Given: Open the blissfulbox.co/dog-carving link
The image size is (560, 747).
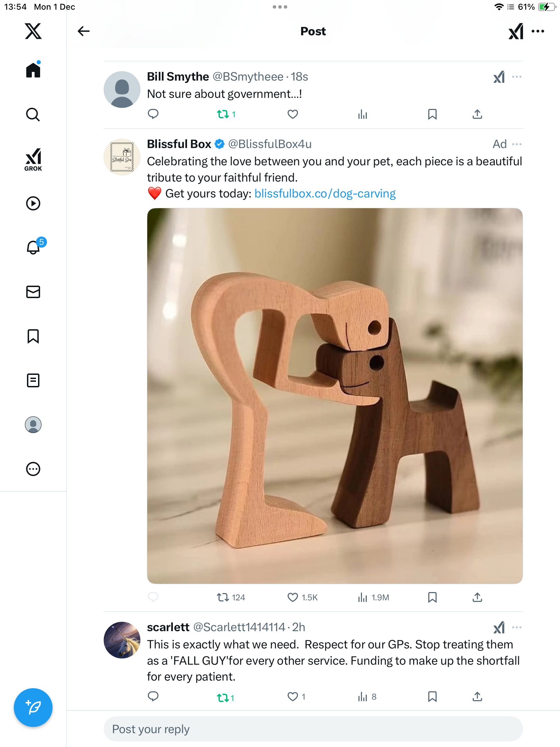Looking at the screenshot, I should [x=325, y=194].
